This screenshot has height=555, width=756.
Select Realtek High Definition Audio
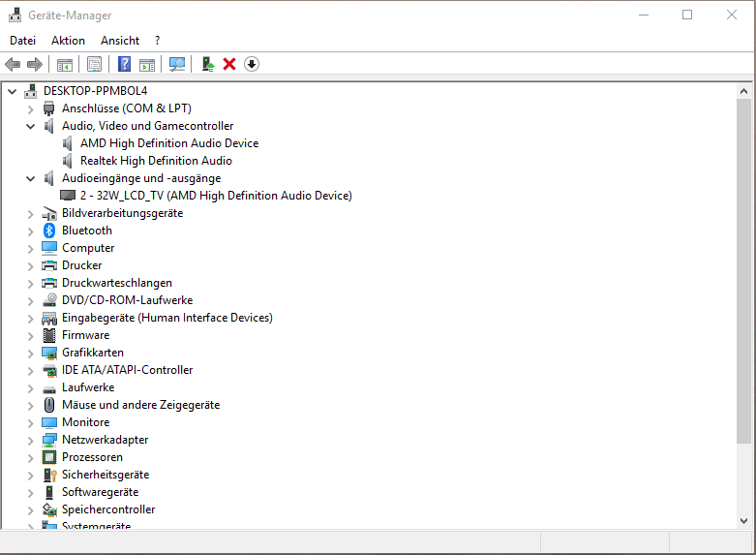point(156,161)
